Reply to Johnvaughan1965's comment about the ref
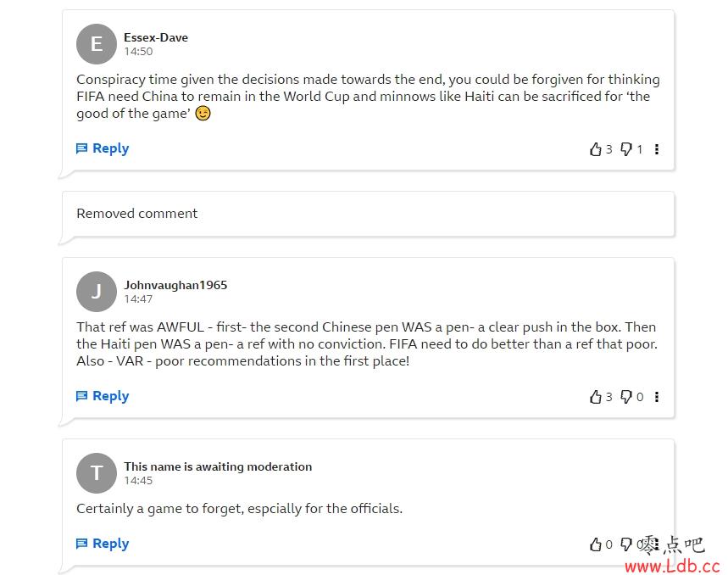This screenshot has width=728, height=575. click(103, 396)
